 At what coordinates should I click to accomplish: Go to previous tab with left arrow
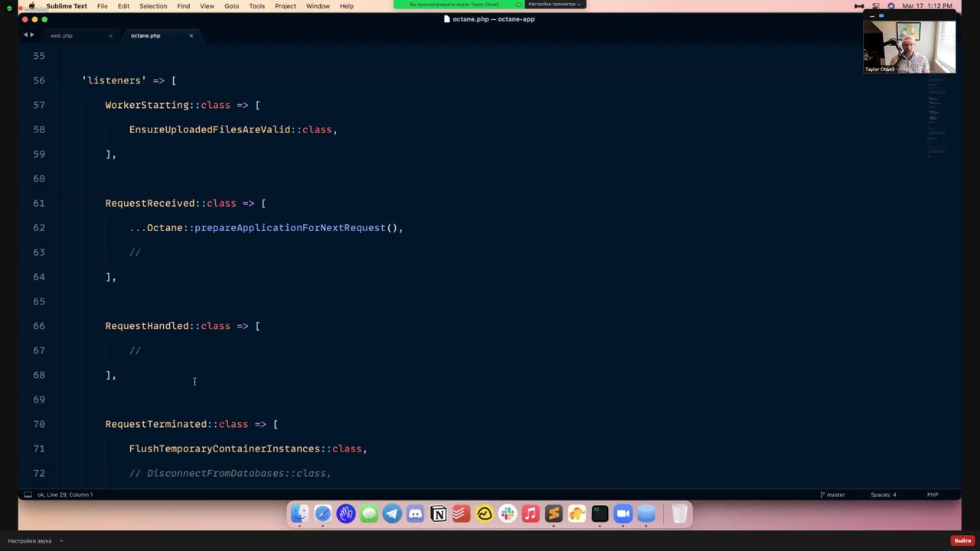(x=25, y=35)
